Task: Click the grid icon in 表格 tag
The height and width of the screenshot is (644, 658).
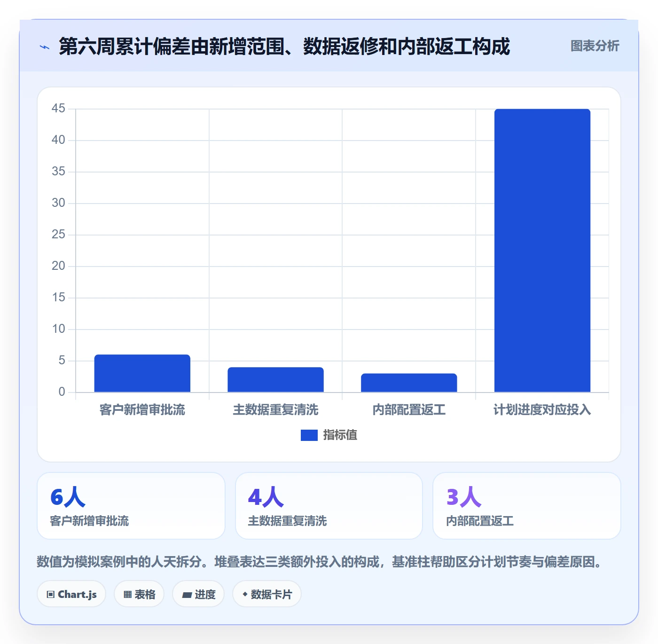Action: 127,595
